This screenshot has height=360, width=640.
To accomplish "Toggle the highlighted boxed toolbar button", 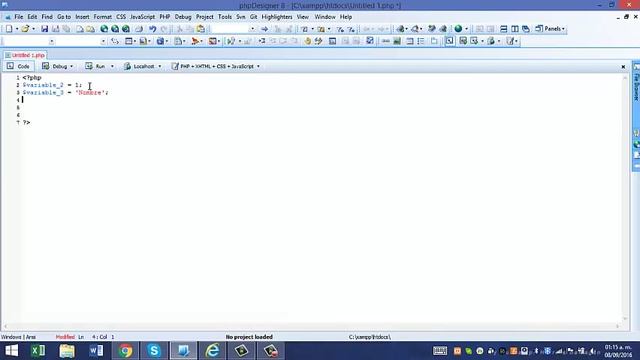I will (x=449, y=41).
